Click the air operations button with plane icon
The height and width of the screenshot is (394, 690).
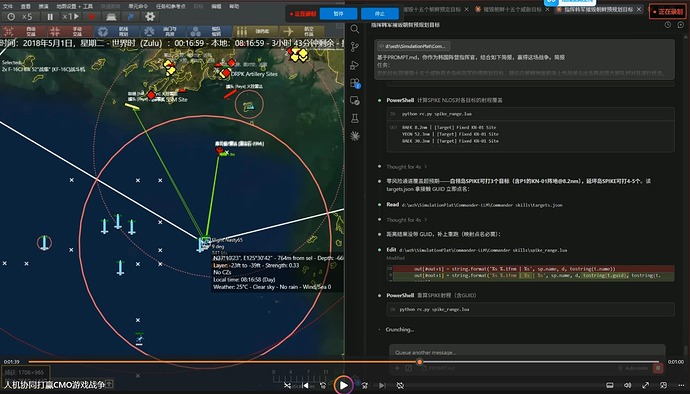302,31
